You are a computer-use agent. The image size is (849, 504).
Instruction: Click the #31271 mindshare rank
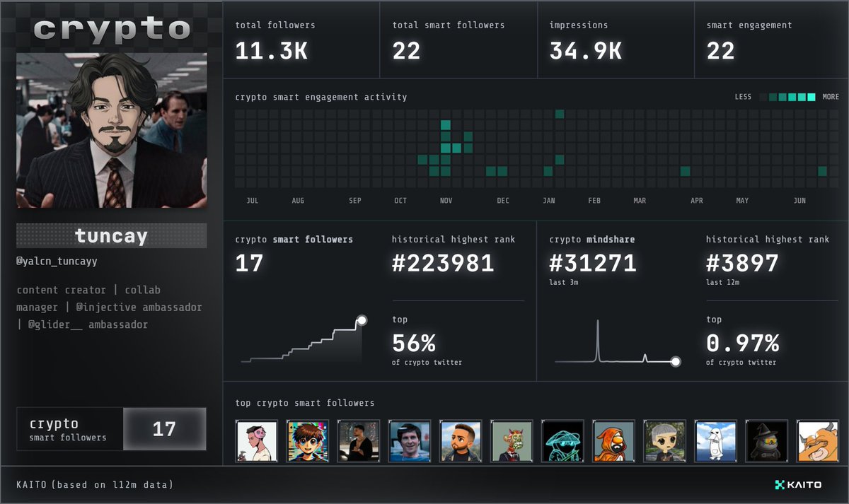pyautogui.click(x=593, y=264)
